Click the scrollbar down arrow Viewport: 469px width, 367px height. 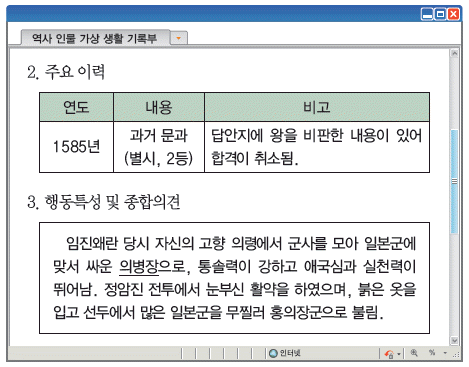(x=454, y=340)
